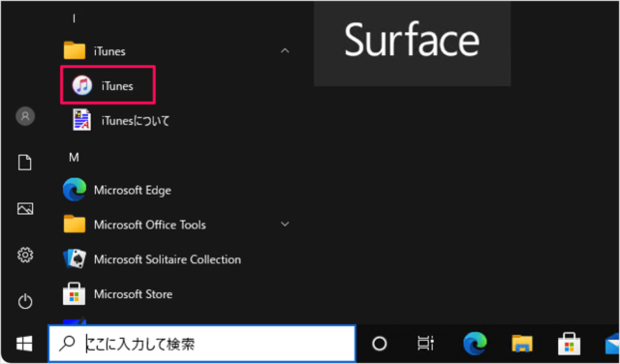Open File Explorer from taskbar

tap(522, 344)
